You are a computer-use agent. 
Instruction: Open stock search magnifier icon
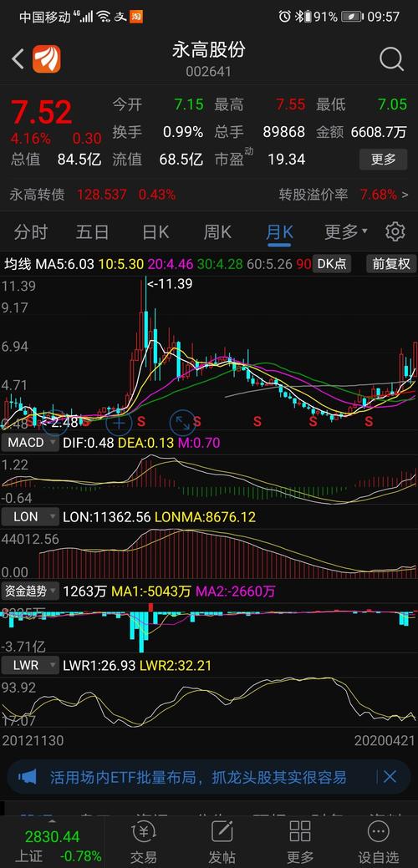coord(391,58)
